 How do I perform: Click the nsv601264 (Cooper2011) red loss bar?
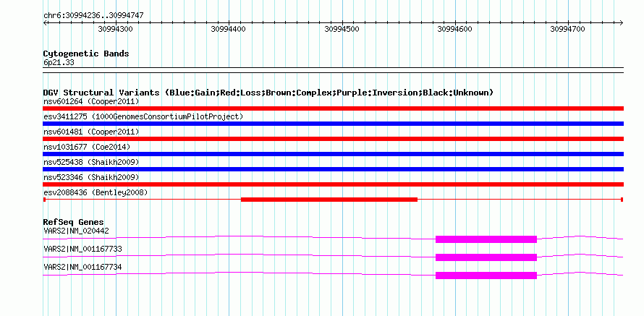point(333,108)
